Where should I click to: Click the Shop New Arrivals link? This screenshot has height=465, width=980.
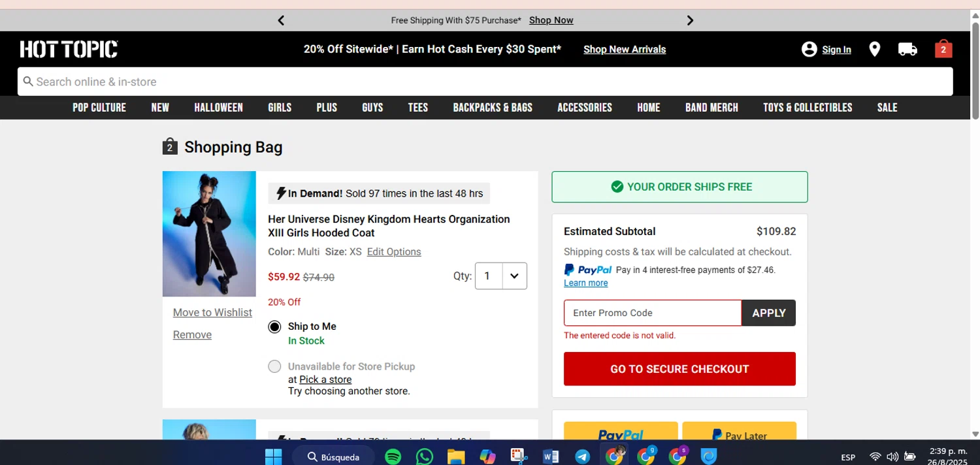coord(625,50)
